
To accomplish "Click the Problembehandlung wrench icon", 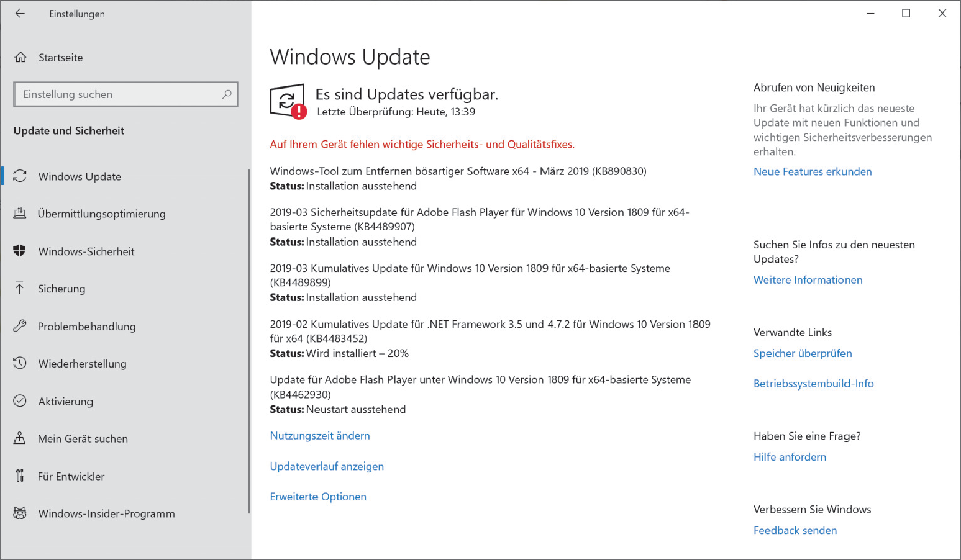I will pos(20,326).
